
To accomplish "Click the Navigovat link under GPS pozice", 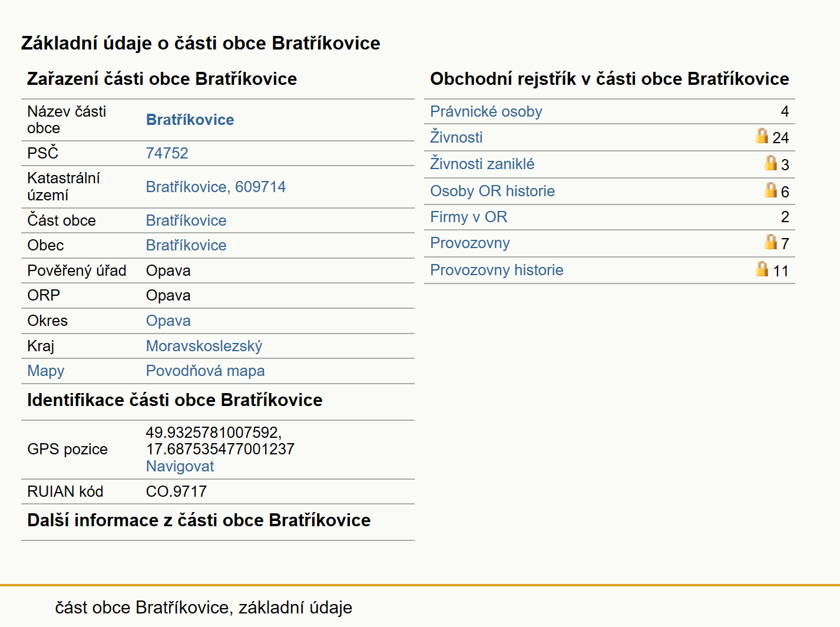I will tap(180, 466).
